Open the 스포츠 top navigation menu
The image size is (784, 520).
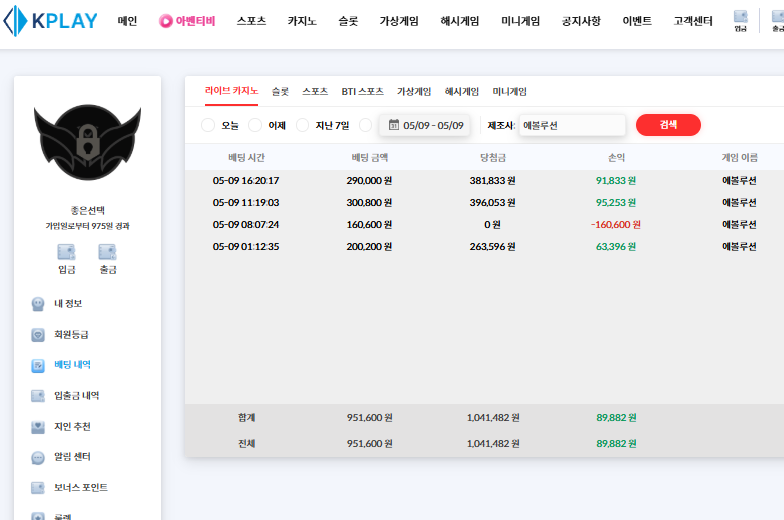tap(251, 21)
